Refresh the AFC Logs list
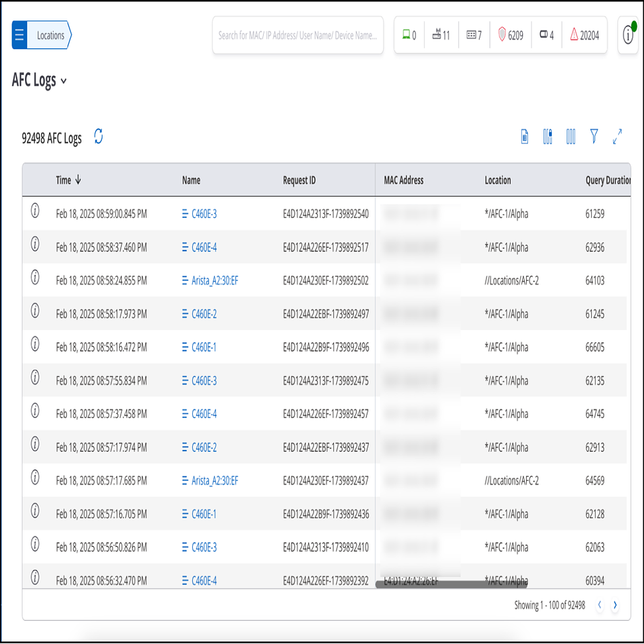Image resolution: width=644 pixels, height=644 pixels. pos(98,136)
